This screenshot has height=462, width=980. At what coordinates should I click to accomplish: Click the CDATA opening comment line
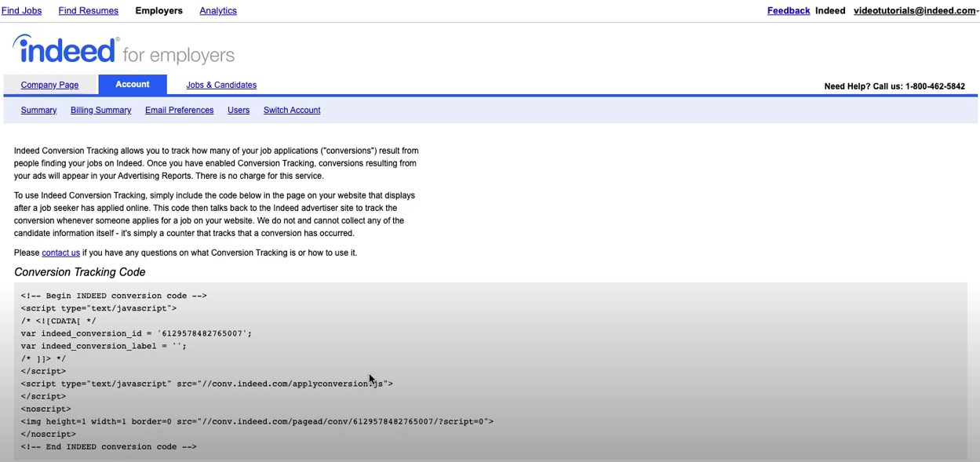click(59, 321)
